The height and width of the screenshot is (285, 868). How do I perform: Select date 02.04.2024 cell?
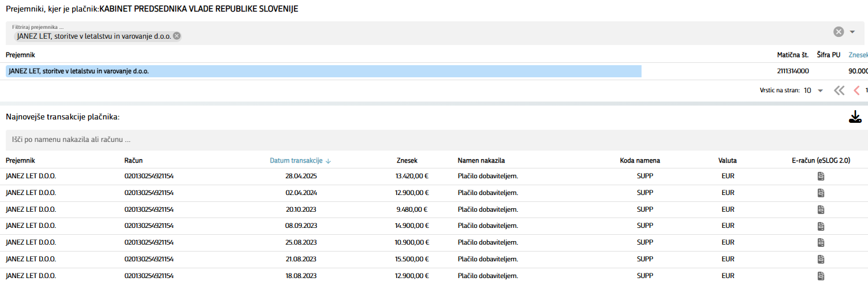tap(301, 193)
